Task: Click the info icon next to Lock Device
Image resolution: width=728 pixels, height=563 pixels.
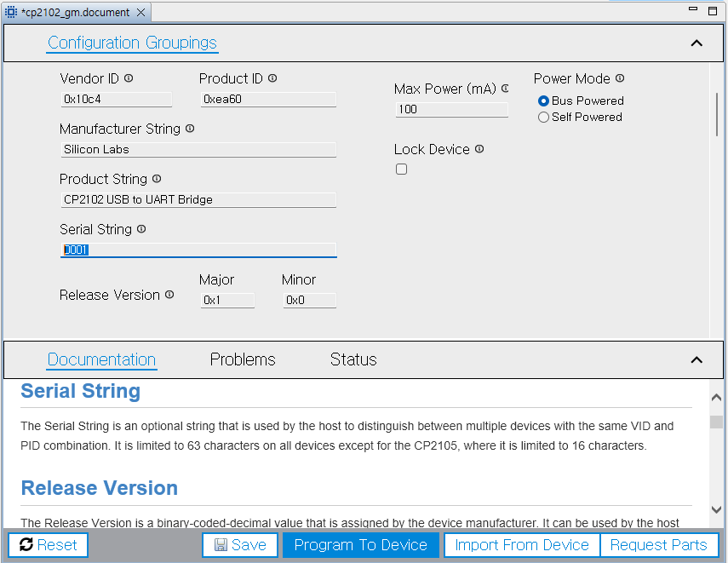Action: click(479, 149)
